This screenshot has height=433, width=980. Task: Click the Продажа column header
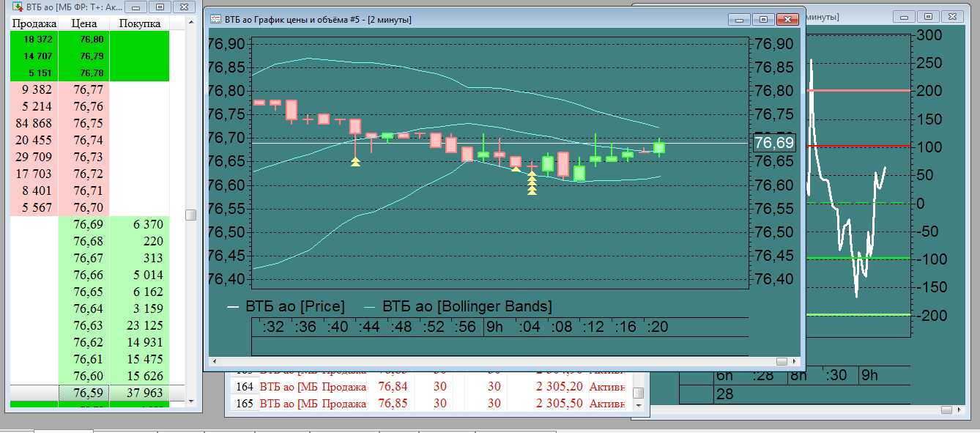point(34,24)
